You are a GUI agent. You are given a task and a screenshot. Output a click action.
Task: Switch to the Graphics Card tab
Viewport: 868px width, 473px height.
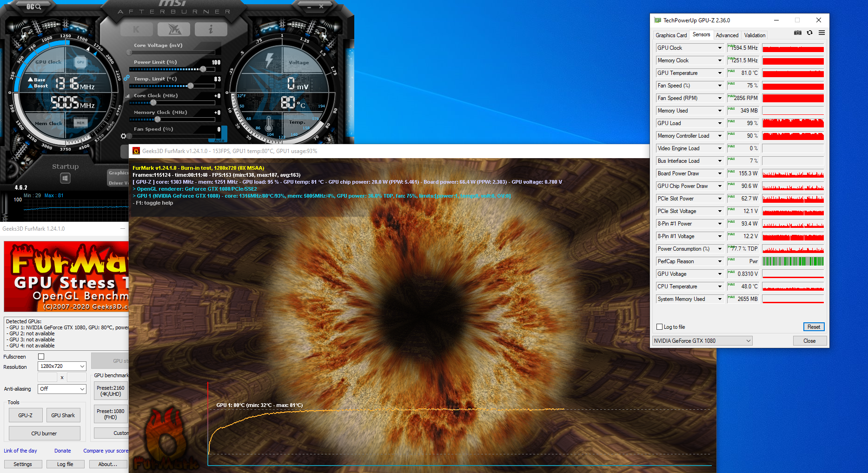coord(671,35)
